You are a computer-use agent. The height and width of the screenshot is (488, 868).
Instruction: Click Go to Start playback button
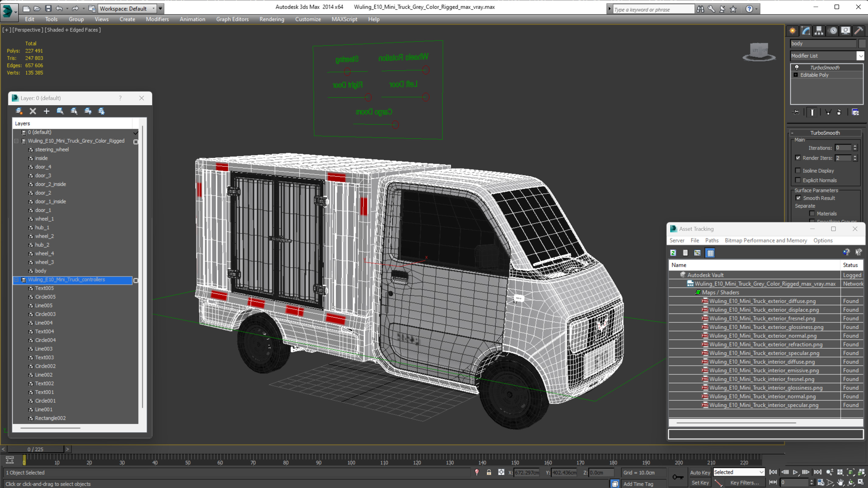pos(773,472)
